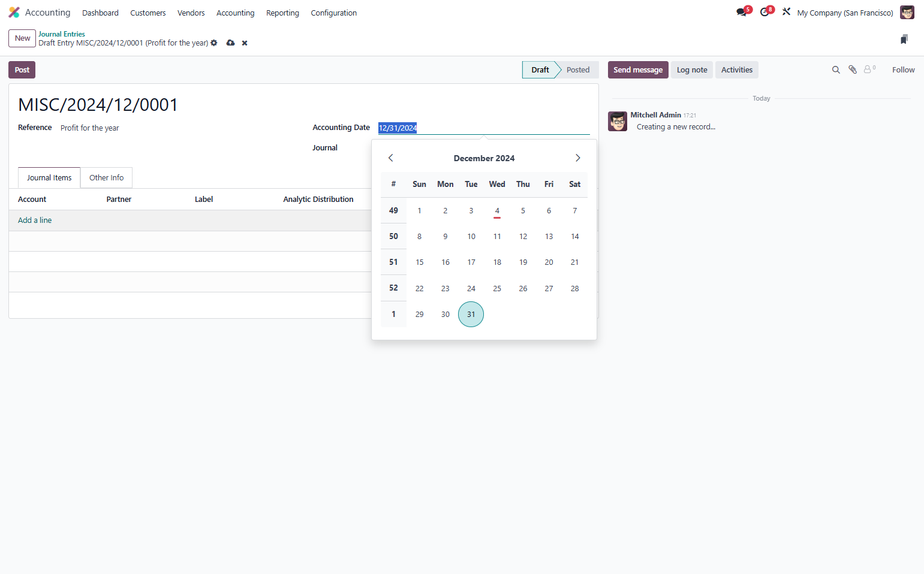Select December 4 in the calendar
The height and width of the screenshot is (574, 924).
click(497, 211)
